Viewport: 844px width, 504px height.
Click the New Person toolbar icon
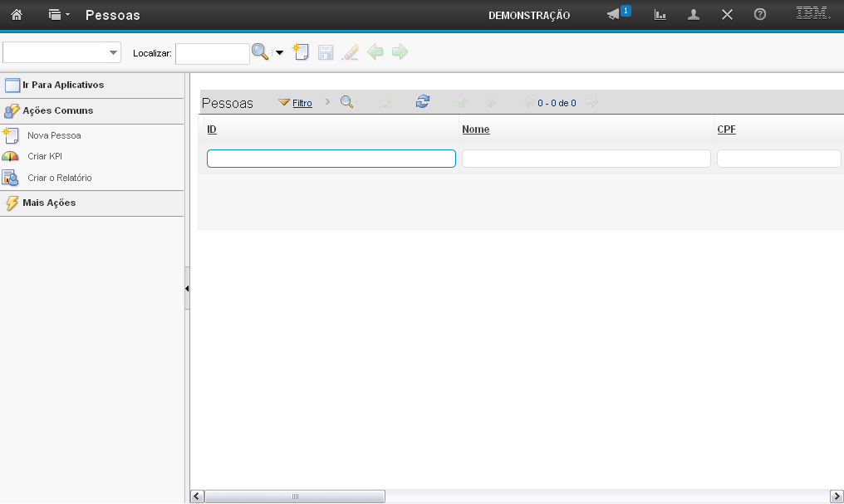pyautogui.click(x=301, y=52)
